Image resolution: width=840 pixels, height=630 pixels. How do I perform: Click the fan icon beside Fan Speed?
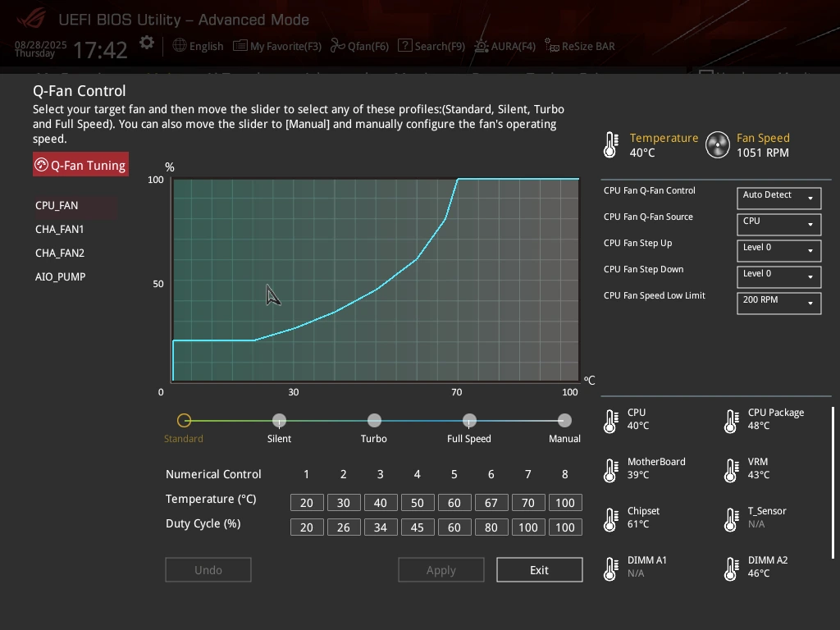[x=717, y=144]
